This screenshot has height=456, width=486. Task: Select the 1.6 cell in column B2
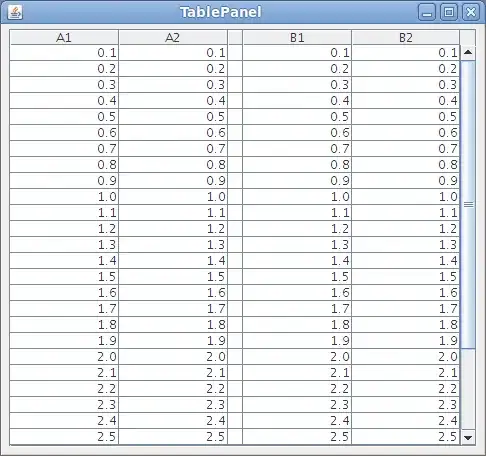[406, 293]
